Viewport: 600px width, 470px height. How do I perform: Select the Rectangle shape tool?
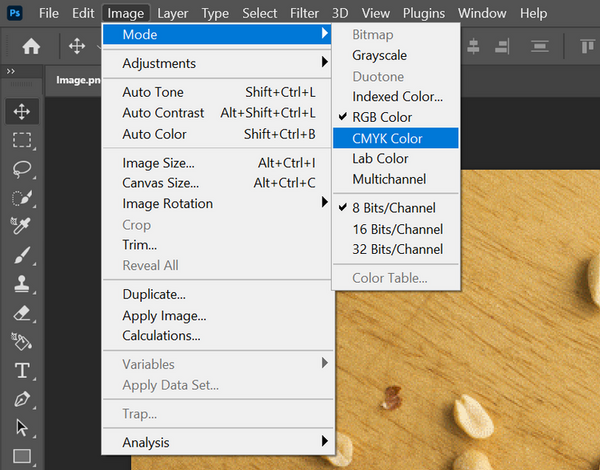coord(22,456)
